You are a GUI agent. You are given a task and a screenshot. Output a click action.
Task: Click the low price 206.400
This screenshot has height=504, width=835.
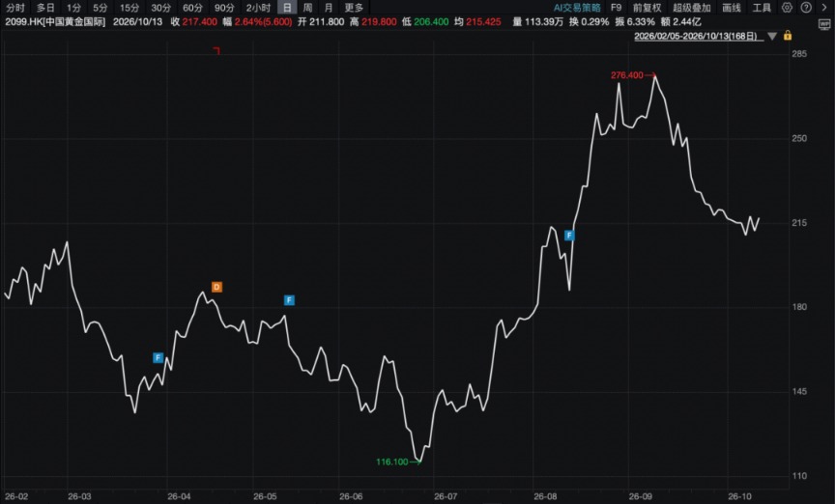(431, 22)
